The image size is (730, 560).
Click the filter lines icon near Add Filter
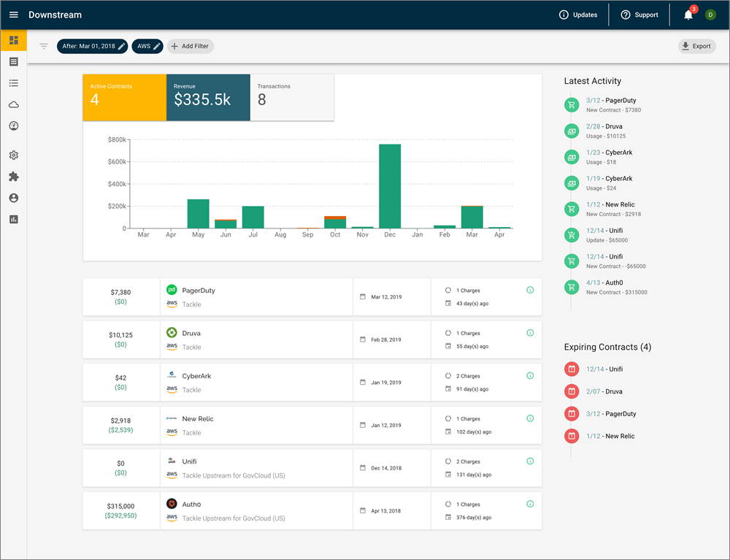pos(44,46)
